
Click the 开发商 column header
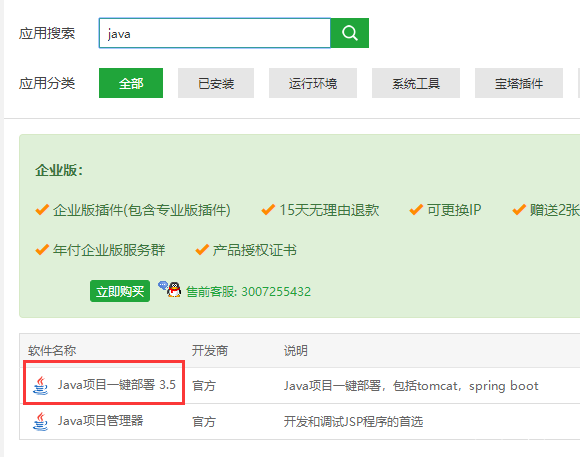210,350
